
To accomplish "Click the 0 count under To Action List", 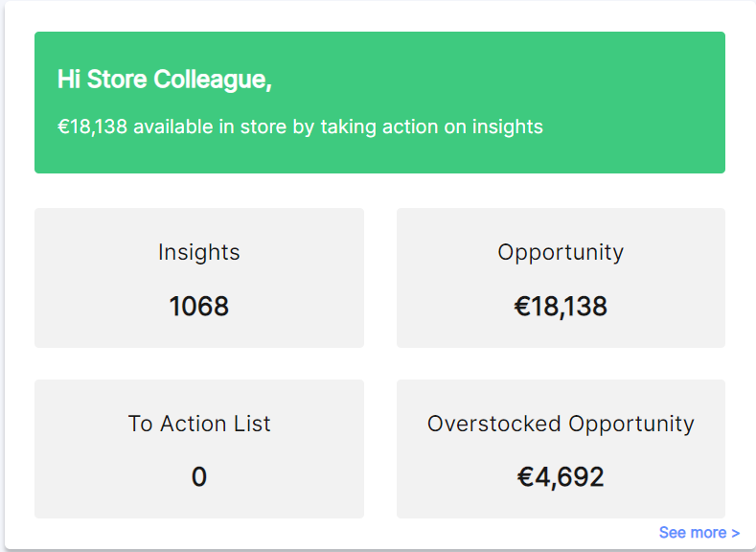I will [199, 477].
